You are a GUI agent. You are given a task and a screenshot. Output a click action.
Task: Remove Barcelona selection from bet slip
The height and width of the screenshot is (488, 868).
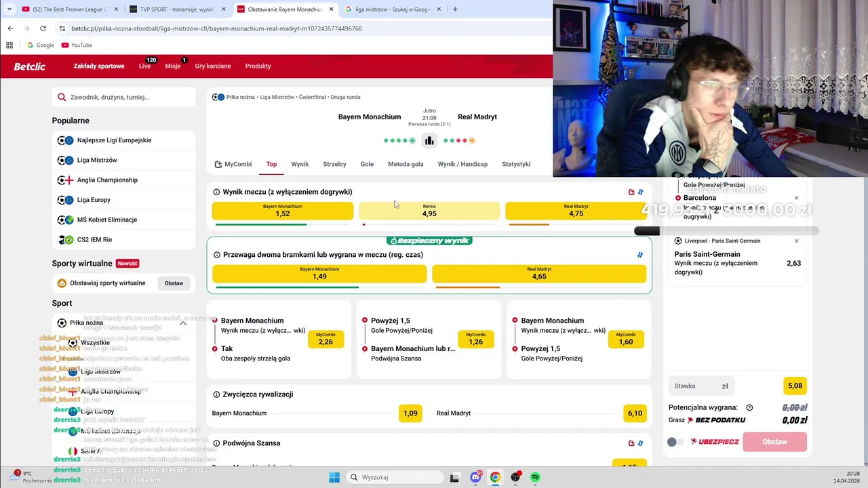(796, 198)
